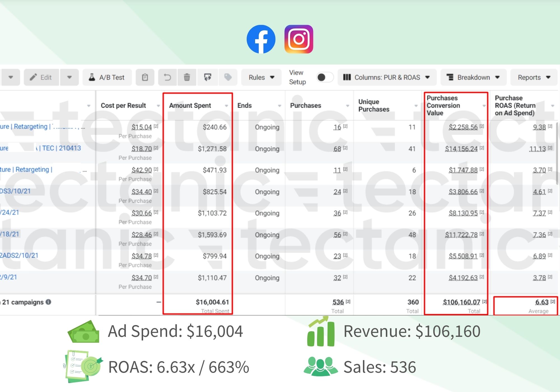Open the Breakdown dropdown
The image size is (560, 392).
click(x=473, y=77)
